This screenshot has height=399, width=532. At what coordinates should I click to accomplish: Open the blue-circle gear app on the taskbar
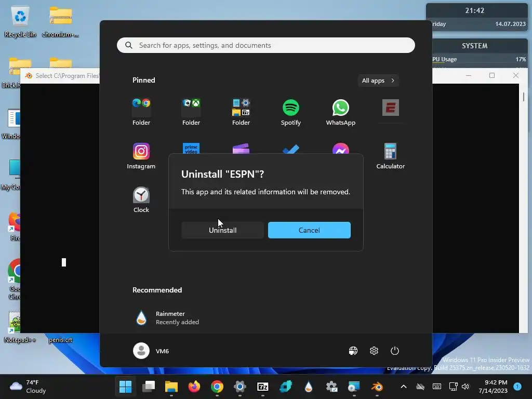240,387
